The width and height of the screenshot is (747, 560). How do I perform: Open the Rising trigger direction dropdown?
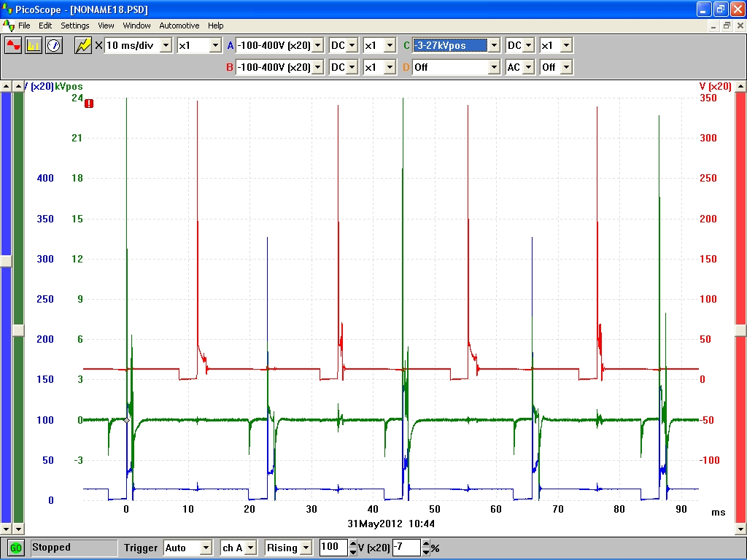pyautogui.click(x=306, y=548)
